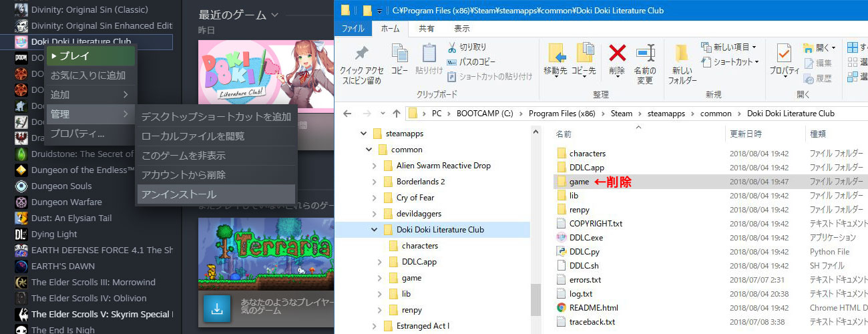Click the Cut (切り取り) scissors item
The height and width of the screenshot is (334, 868).
pos(467,47)
